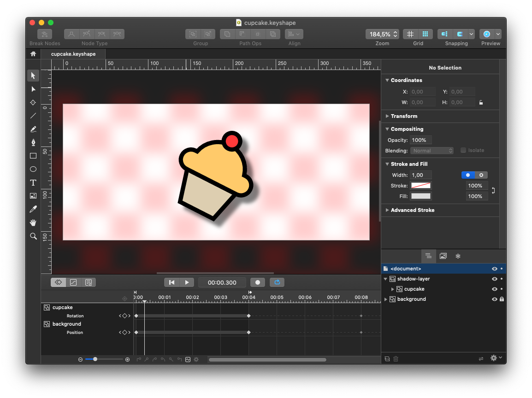This screenshot has height=398, width=532.
Task: Toggle loop playback button
Action: 277,282
